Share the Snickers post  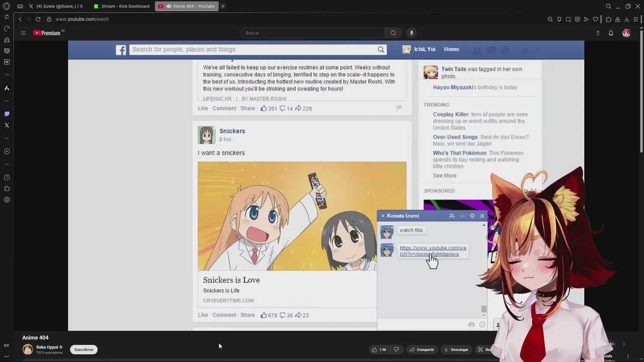coord(248,315)
